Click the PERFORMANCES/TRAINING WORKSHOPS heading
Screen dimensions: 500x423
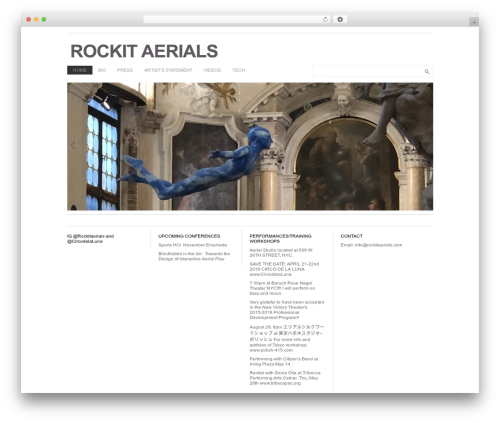click(281, 238)
